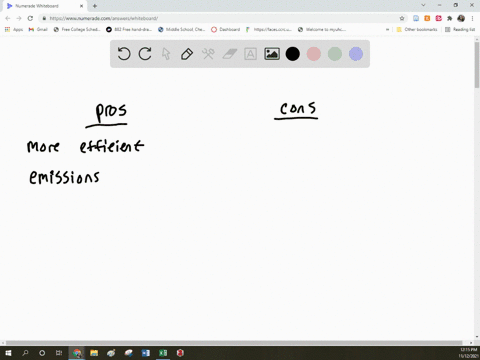Open the tools settings icon
Viewport: 480px width, 360px height.
click(x=208, y=54)
